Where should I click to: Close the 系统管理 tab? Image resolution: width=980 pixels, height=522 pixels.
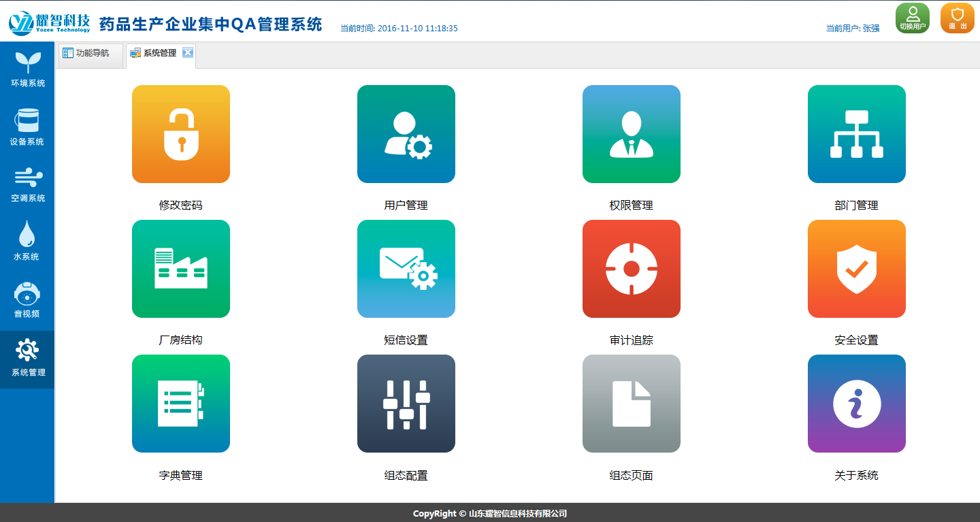187,53
